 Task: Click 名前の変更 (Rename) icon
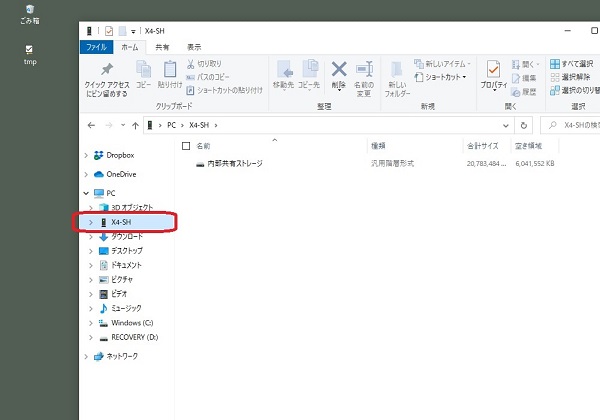point(364,79)
